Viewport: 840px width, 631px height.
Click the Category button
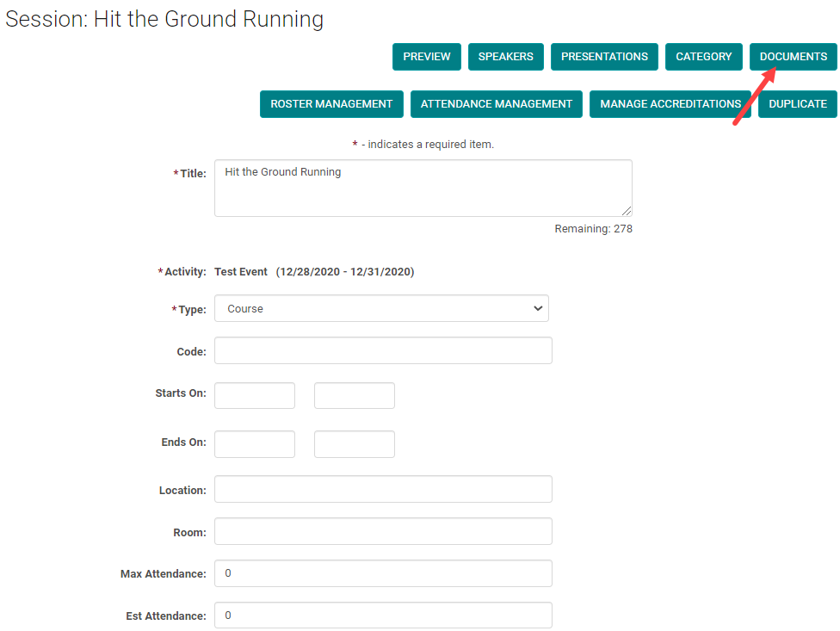(x=703, y=57)
